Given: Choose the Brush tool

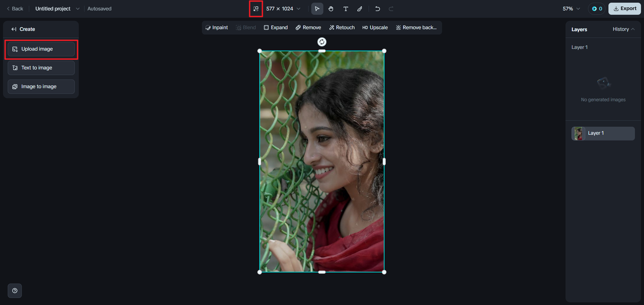Looking at the screenshot, I should (x=360, y=9).
